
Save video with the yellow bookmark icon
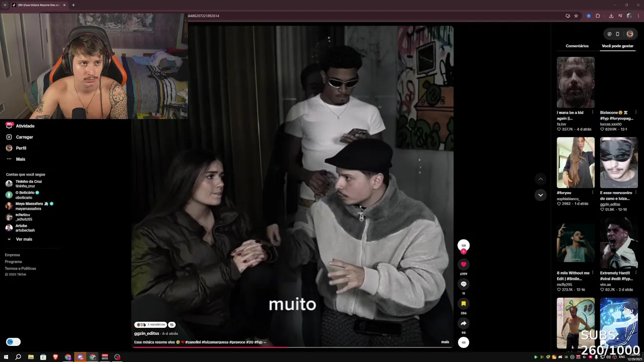pyautogui.click(x=463, y=304)
